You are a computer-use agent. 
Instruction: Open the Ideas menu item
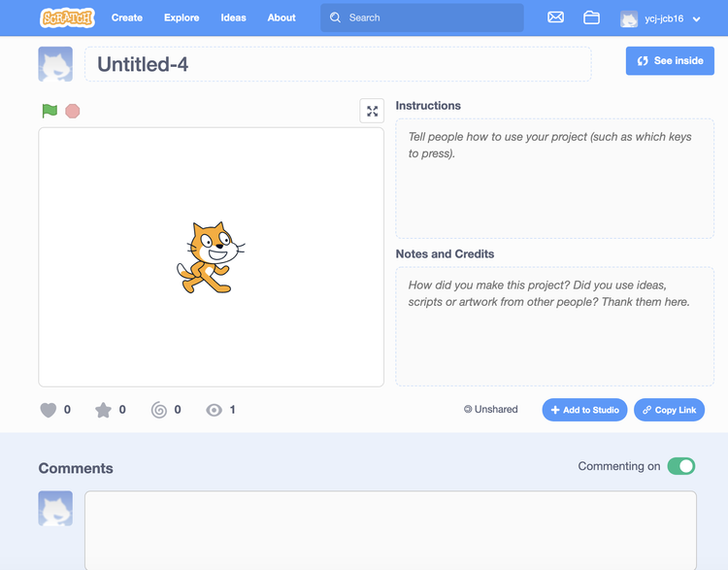click(233, 17)
